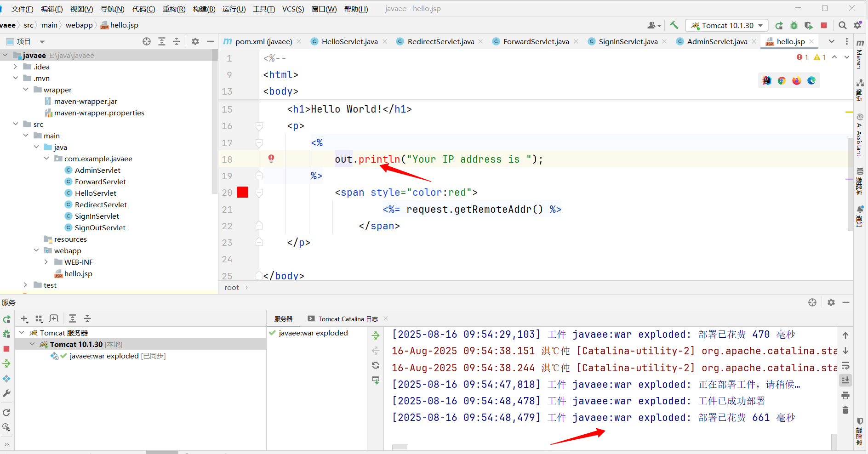Click the webapp breadcrumb in the navigation bar

pyautogui.click(x=79, y=25)
